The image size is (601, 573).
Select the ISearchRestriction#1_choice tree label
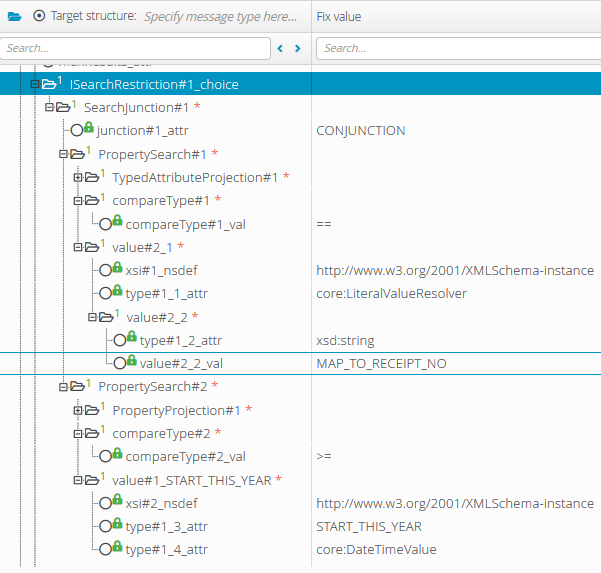click(x=154, y=84)
